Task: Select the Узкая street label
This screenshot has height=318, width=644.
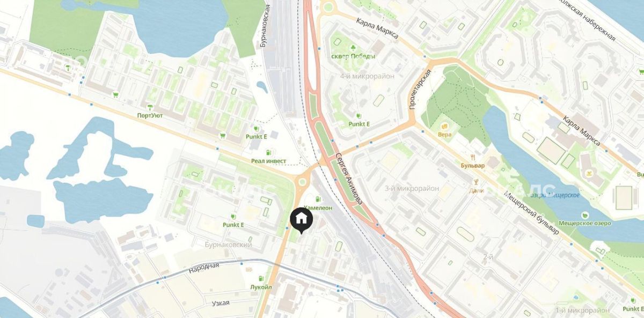Action: pyautogui.click(x=220, y=303)
